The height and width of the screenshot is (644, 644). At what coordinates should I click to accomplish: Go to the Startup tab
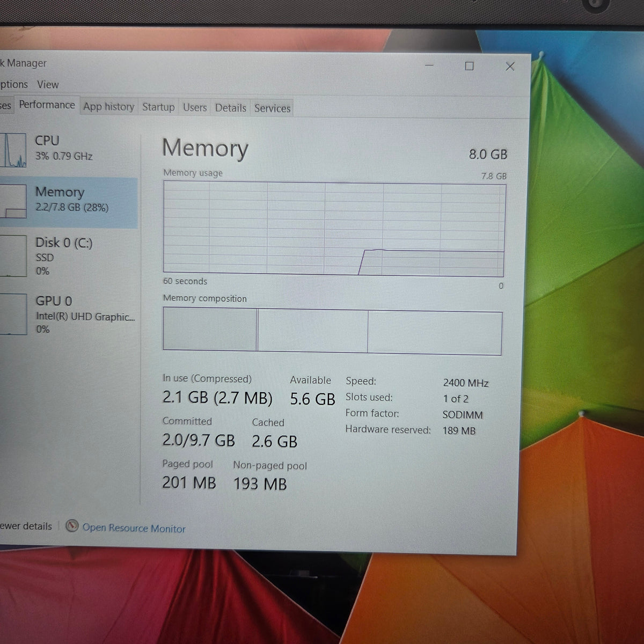click(x=158, y=107)
